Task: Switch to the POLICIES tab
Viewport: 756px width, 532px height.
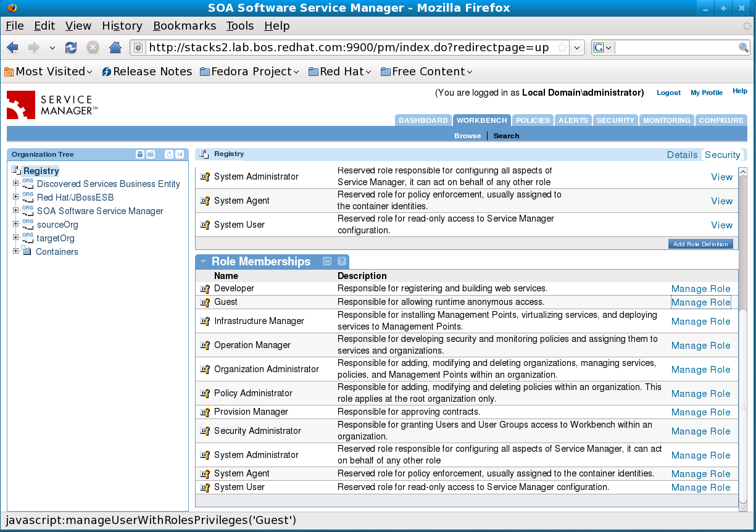Action: (533, 120)
